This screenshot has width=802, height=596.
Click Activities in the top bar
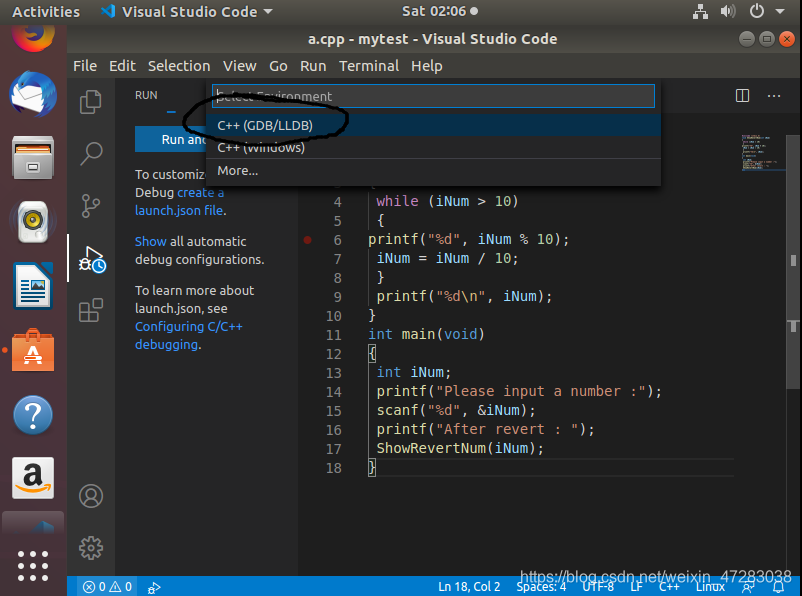(x=46, y=12)
